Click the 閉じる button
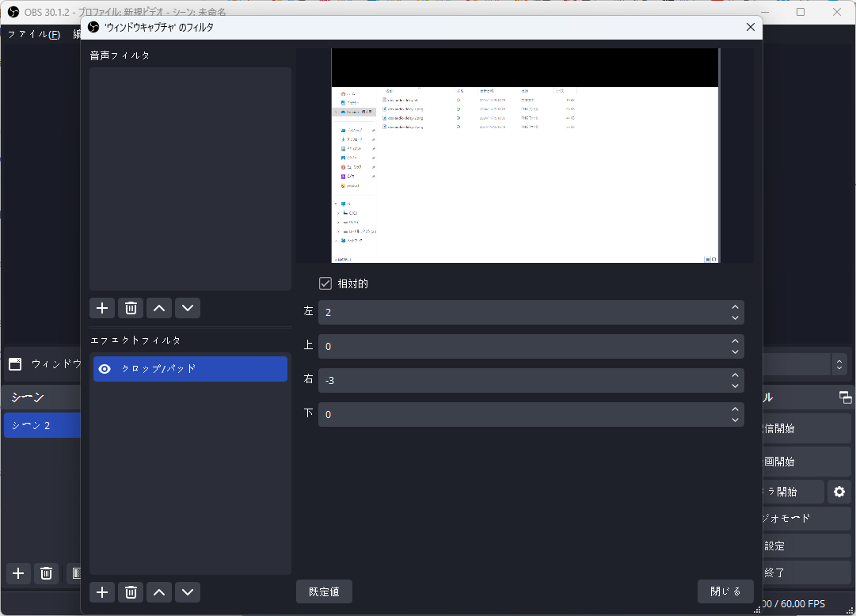 pos(725,591)
